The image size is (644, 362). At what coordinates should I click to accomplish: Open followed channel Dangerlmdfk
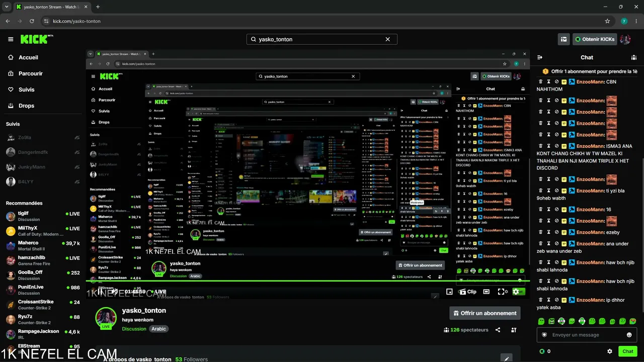coord(42,152)
